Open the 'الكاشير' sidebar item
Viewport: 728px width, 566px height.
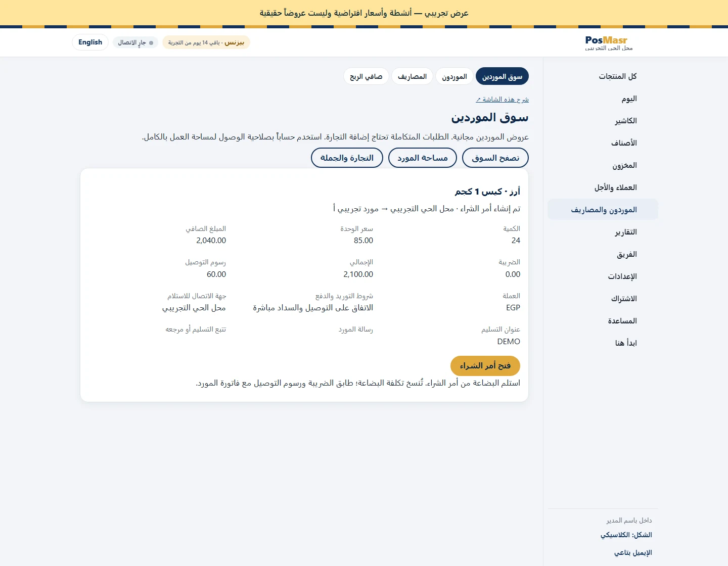tap(603, 121)
